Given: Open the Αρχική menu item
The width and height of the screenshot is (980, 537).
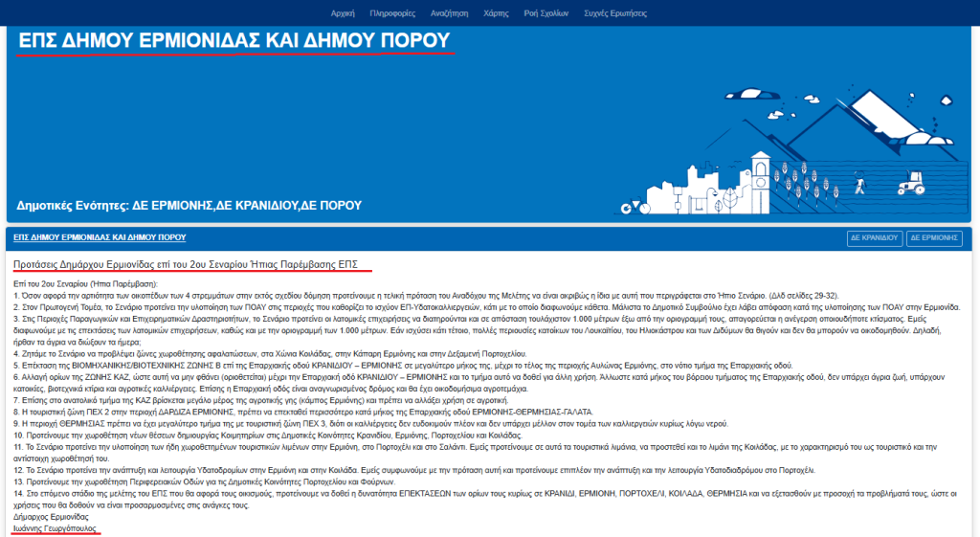Looking at the screenshot, I should pos(343,13).
